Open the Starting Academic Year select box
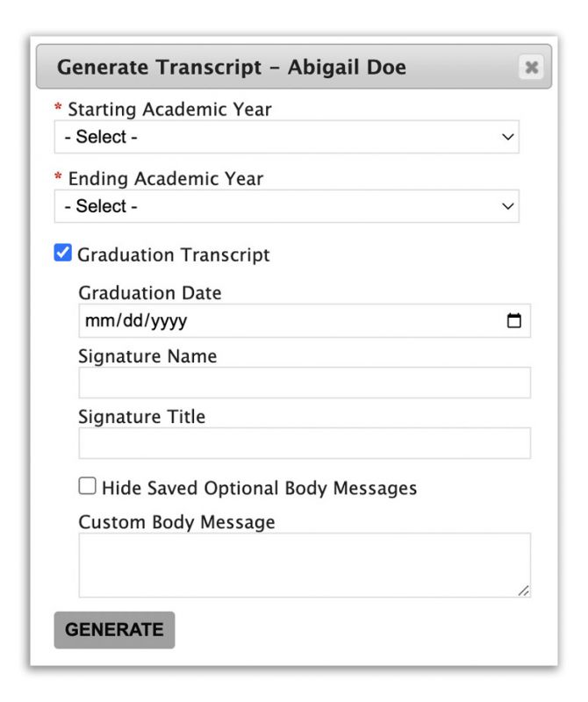This screenshot has height=702, width=588. tap(287, 137)
